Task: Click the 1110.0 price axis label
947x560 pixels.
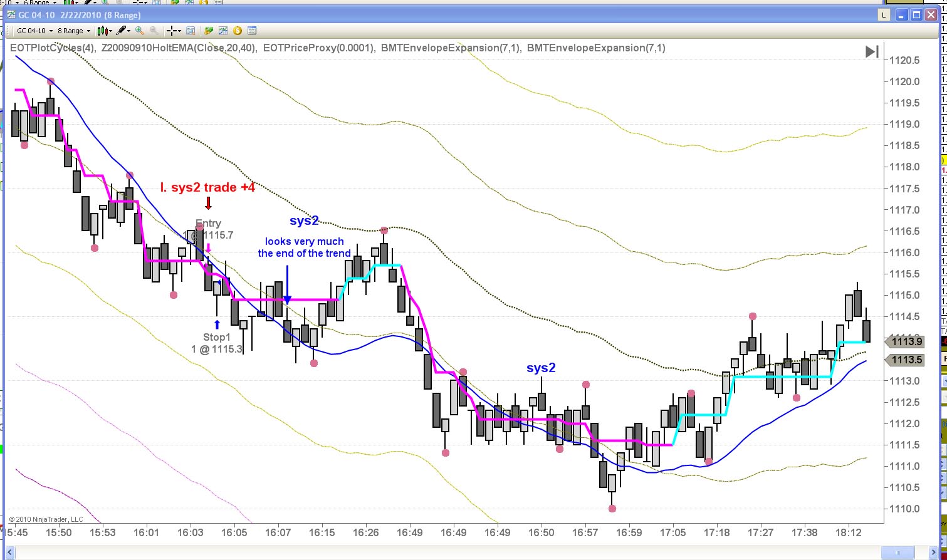Action: point(904,509)
